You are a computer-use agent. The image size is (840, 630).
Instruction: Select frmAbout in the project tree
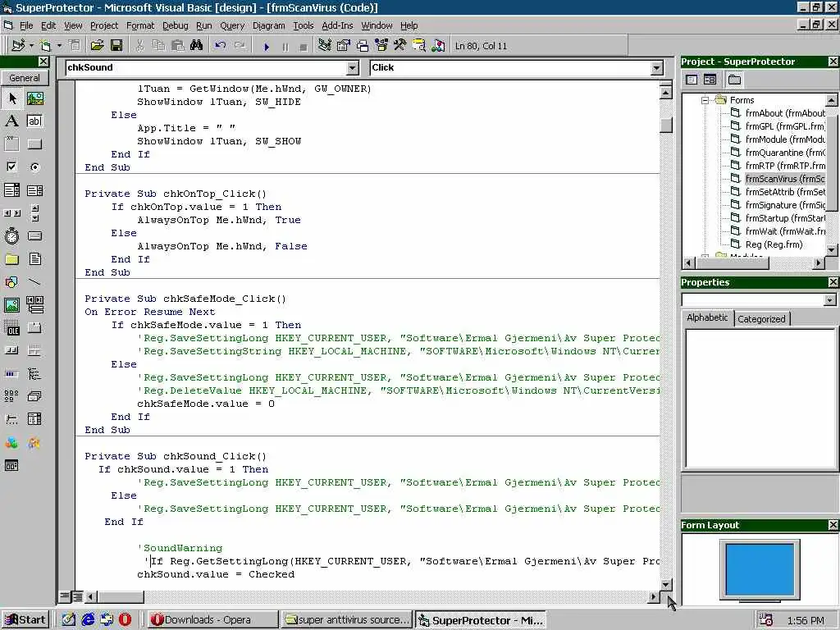click(784, 113)
